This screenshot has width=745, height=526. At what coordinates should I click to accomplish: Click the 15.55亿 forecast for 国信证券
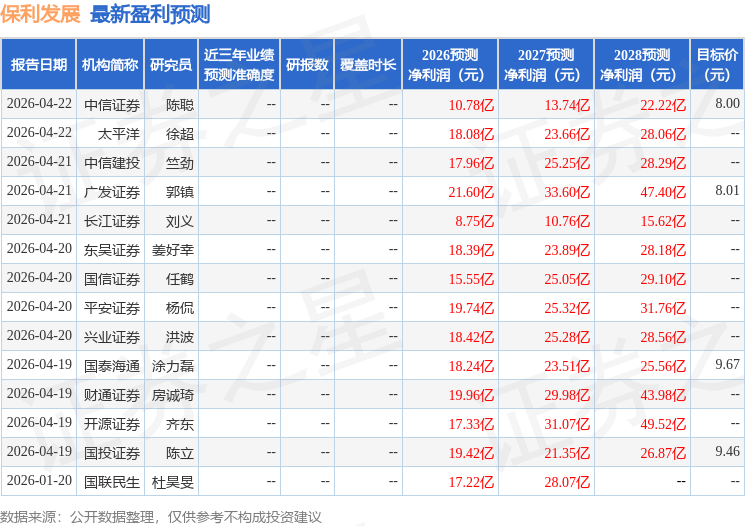click(x=471, y=279)
